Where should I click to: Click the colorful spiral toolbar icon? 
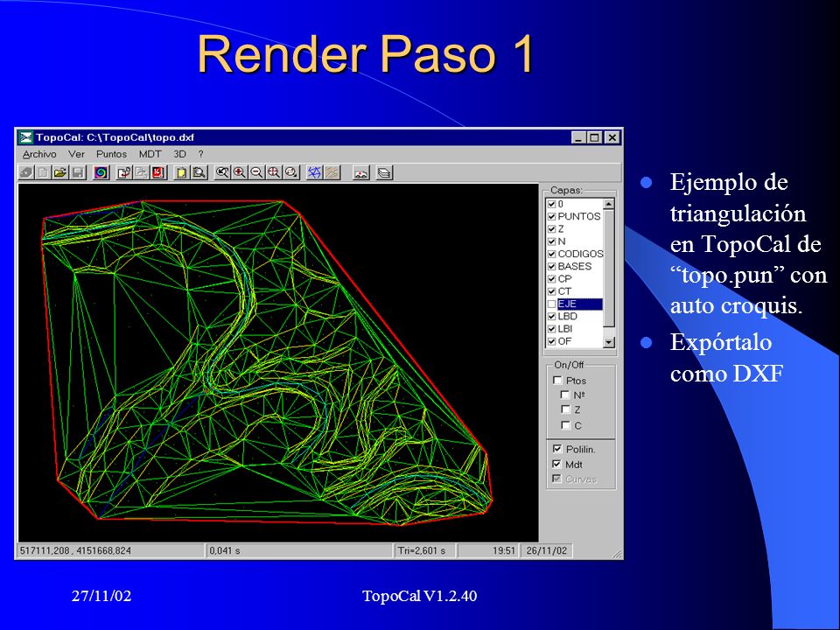[x=101, y=172]
